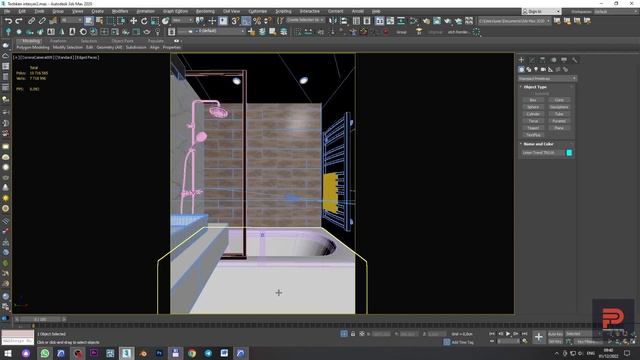Image resolution: width=640 pixels, height=360 pixels.
Task: Open the Graph Editors menu
Action: point(176,11)
